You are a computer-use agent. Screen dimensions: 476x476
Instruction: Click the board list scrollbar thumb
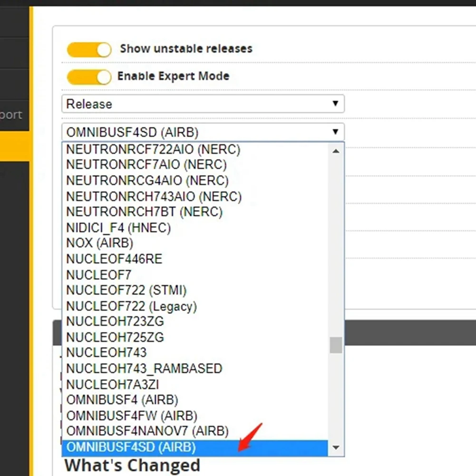click(x=336, y=345)
